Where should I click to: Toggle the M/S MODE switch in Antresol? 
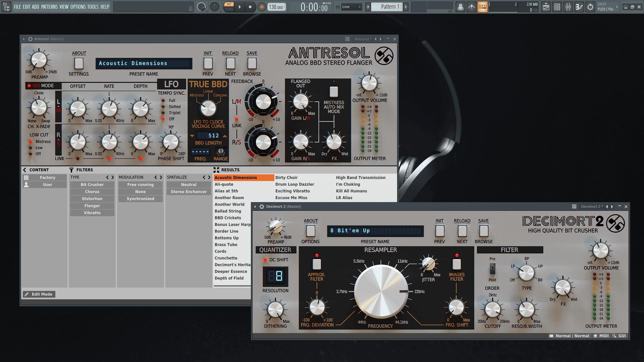[x=29, y=86]
